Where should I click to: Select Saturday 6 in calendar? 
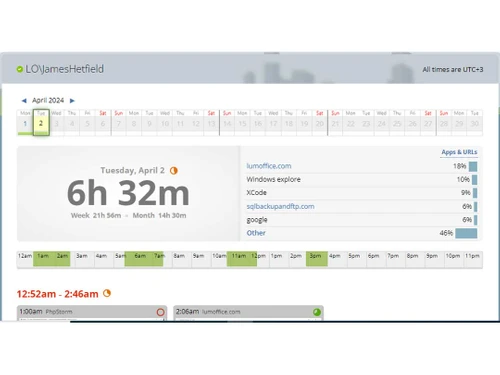pyautogui.click(x=103, y=123)
